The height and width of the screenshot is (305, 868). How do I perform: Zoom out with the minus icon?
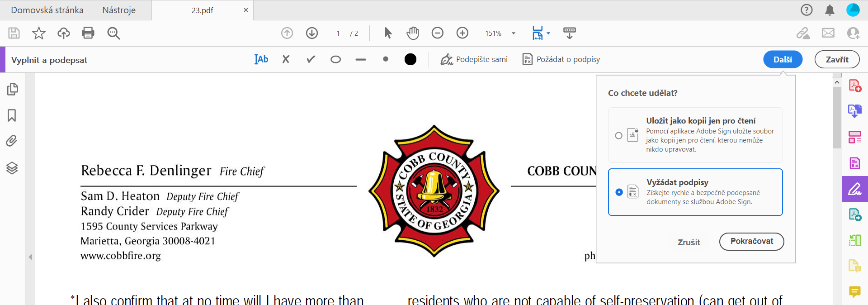pyautogui.click(x=438, y=33)
